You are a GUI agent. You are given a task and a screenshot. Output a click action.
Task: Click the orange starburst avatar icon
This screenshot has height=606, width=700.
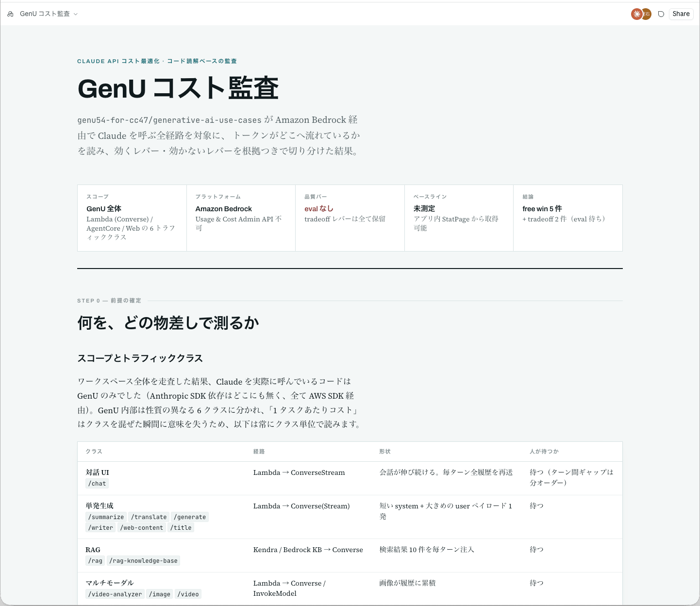[x=636, y=14]
